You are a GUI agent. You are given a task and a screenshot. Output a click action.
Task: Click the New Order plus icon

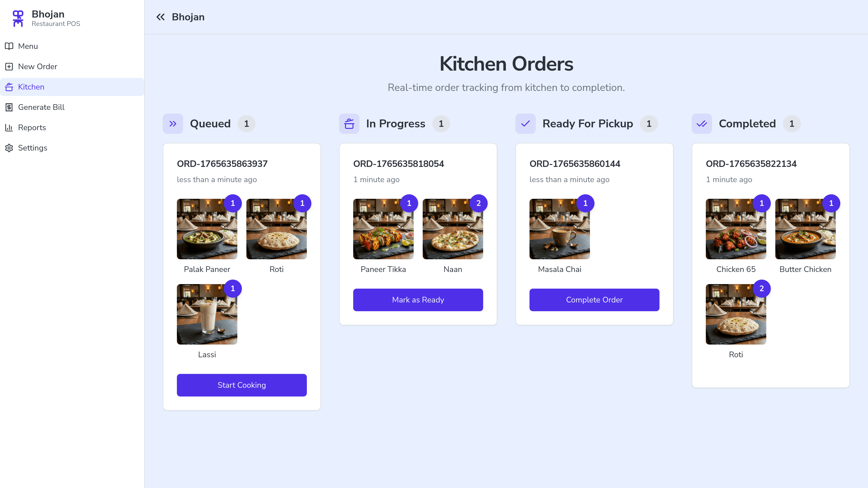(x=9, y=66)
